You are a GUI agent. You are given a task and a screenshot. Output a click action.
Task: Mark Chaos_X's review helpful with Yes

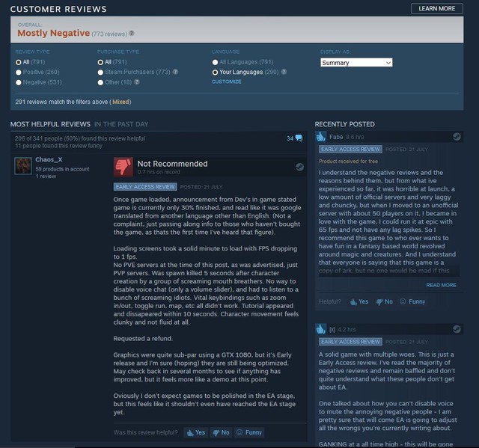click(x=196, y=432)
